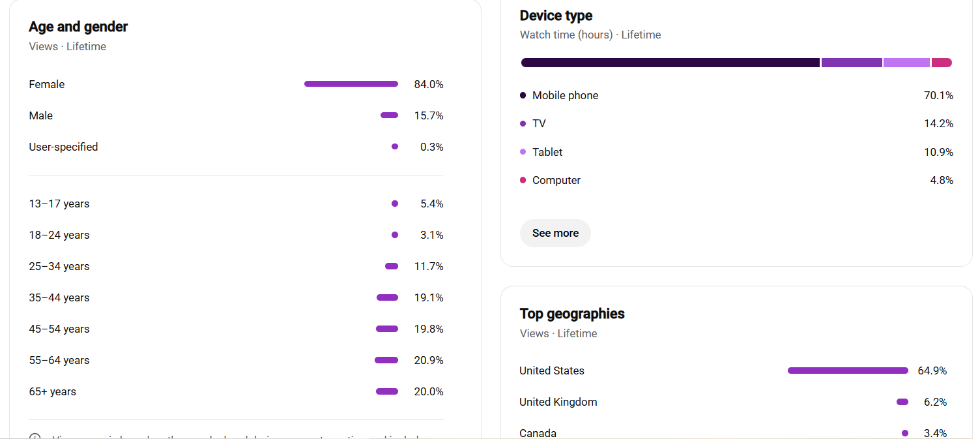Click the User-specified gender dot
The width and height of the screenshot is (980, 439).
[x=395, y=147]
